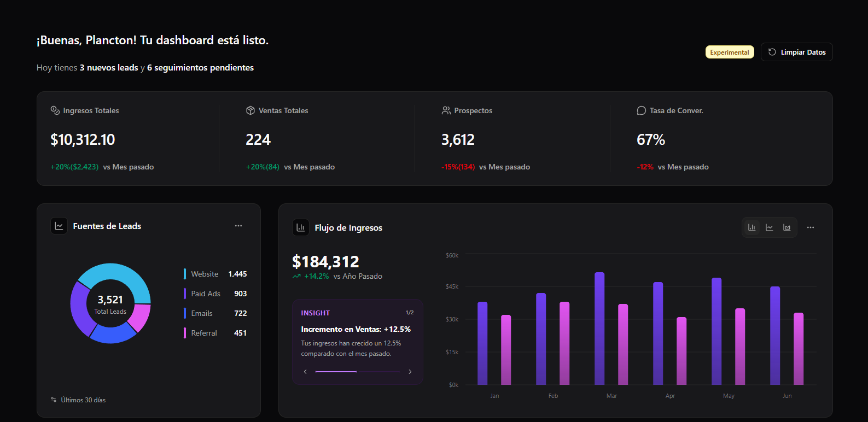Click the Limpiar Datos button
The width and height of the screenshot is (868, 422).
coord(796,52)
